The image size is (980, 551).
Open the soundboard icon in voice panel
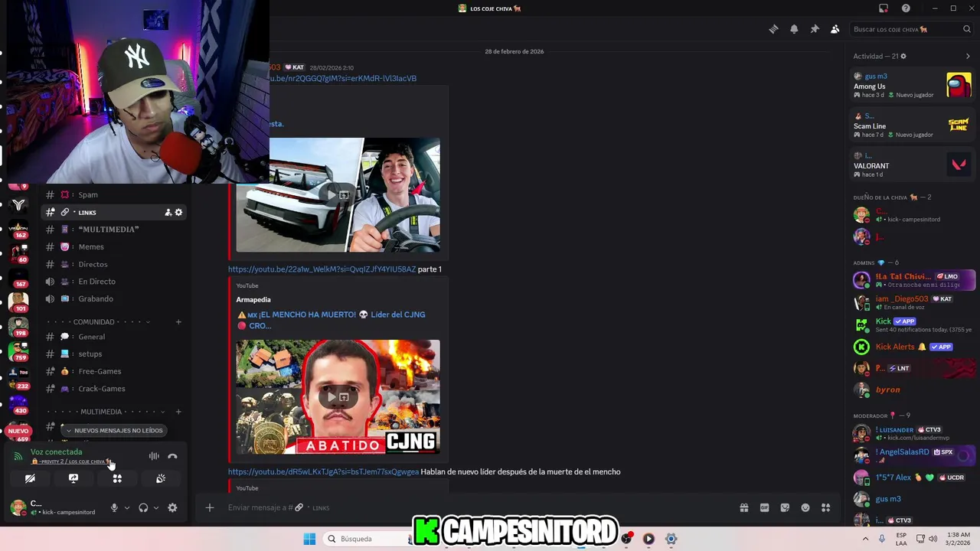coord(161,478)
